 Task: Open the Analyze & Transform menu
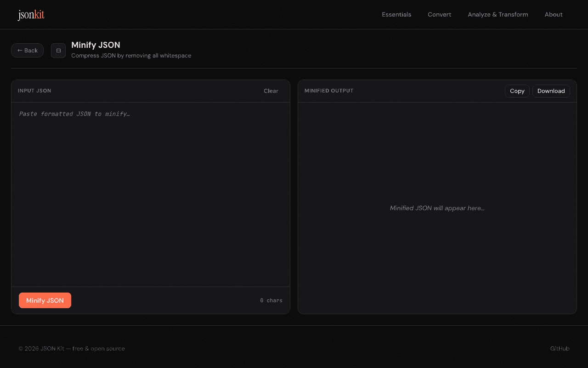point(498,15)
